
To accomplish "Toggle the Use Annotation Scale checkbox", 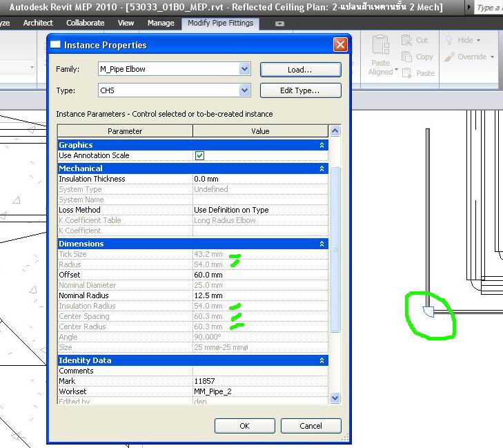I will pyautogui.click(x=199, y=155).
